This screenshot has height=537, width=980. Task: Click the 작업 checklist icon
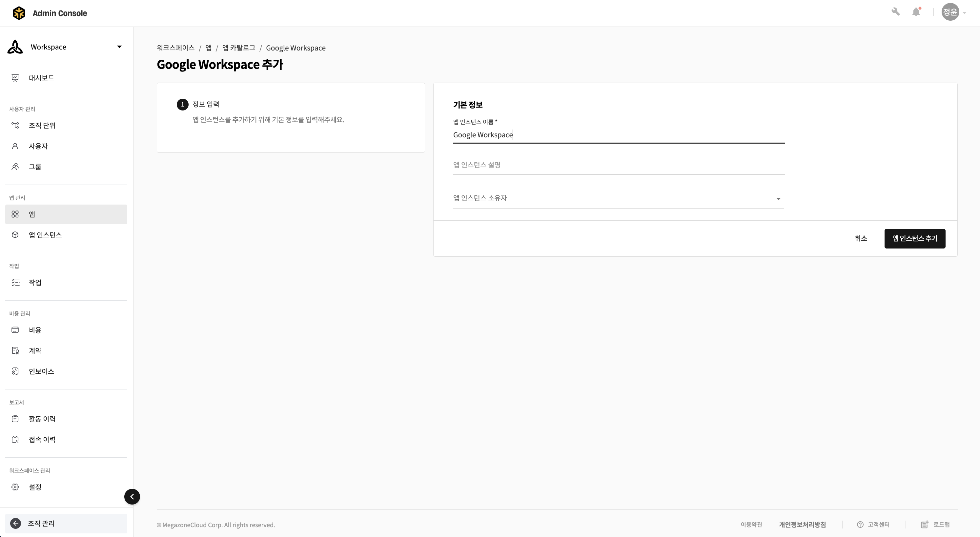15,283
